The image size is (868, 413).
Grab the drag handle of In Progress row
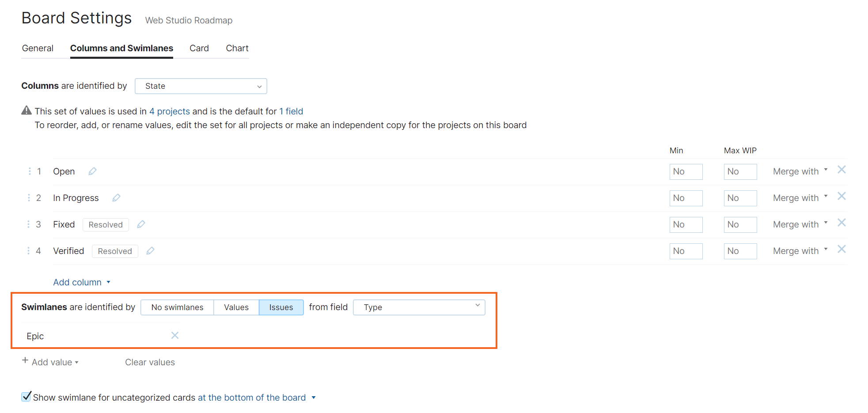[x=29, y=198]
